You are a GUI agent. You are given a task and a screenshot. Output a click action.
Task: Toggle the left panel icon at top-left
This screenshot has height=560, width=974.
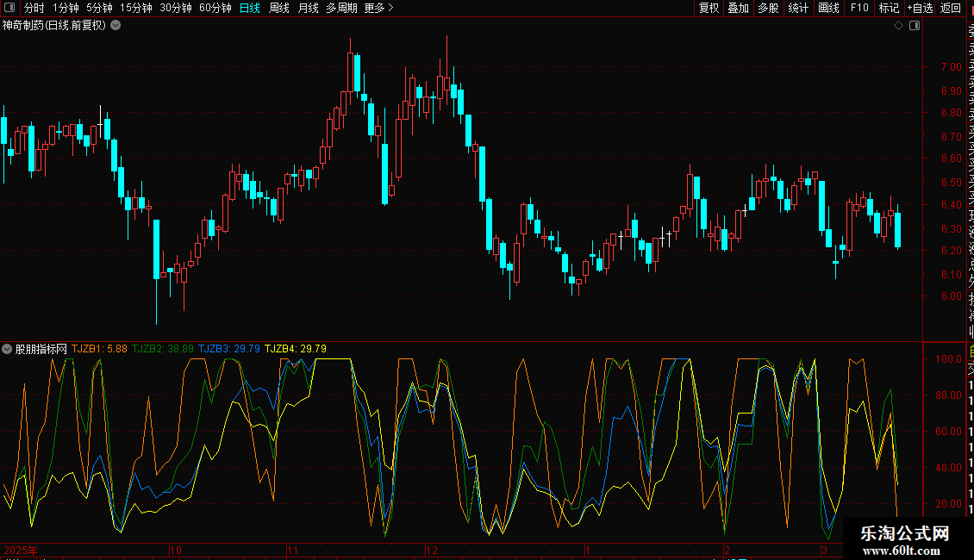click(x=9, y=8)
